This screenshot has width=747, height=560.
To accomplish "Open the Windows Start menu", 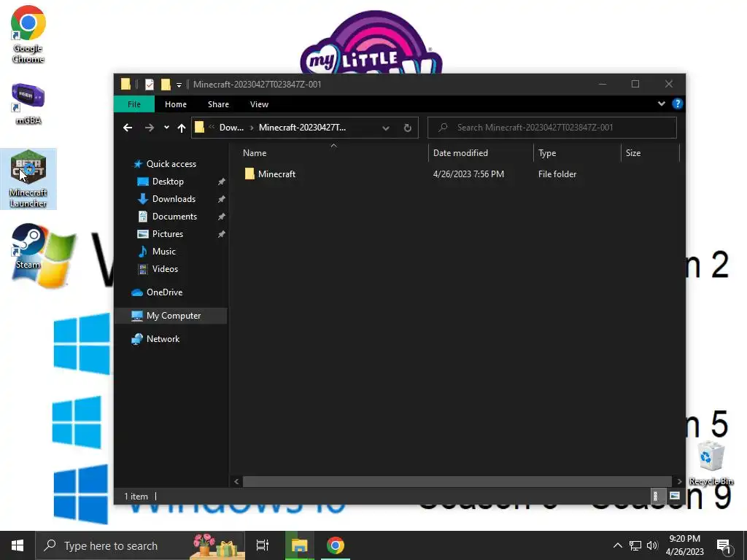I will pyautogui.click(x=18, y=545).
